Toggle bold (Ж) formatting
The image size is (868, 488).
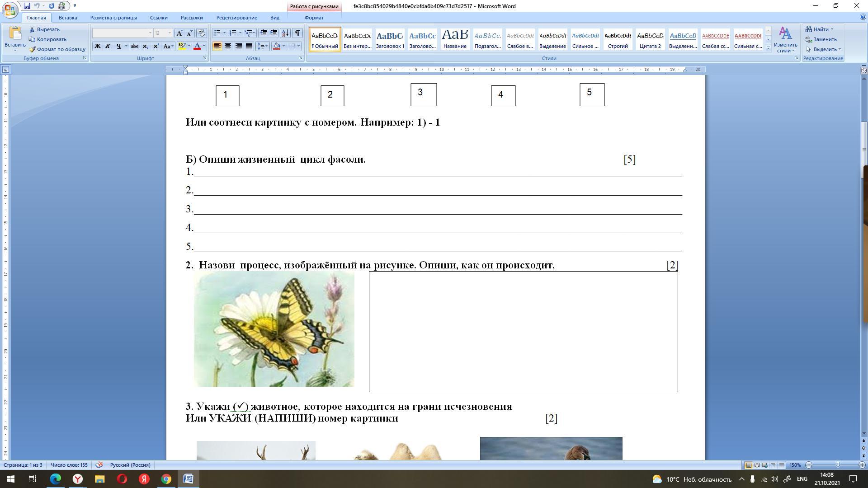[x=97, y=46]
